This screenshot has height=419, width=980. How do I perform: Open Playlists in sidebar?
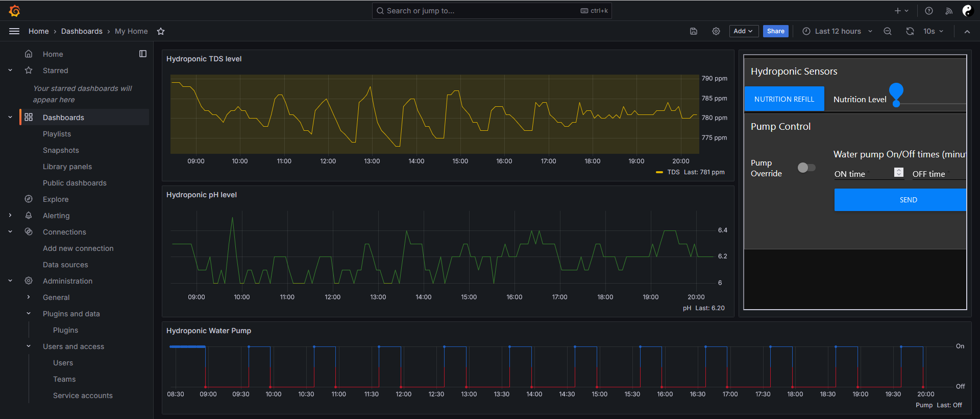coord(57,134)
